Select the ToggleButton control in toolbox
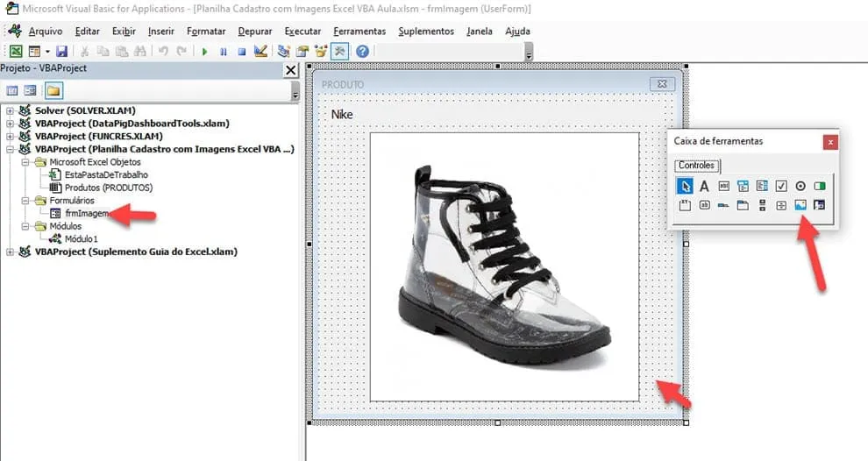 819,186
